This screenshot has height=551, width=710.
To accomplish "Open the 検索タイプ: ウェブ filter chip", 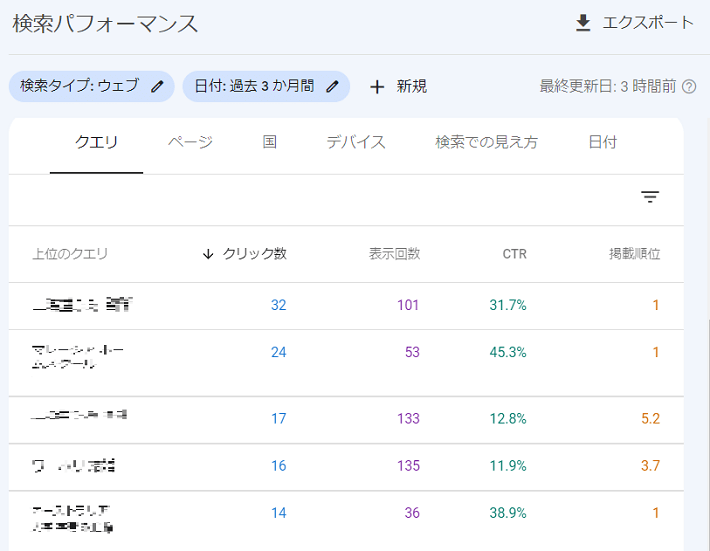I will [x=91, y=86].
